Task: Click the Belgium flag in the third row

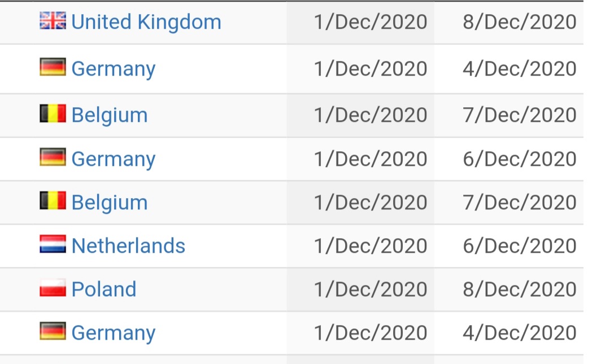Action: (53, 113)
